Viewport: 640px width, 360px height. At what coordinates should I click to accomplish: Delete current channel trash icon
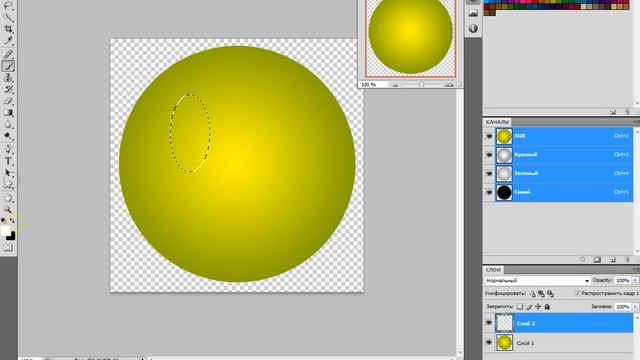tap(627, 260)
